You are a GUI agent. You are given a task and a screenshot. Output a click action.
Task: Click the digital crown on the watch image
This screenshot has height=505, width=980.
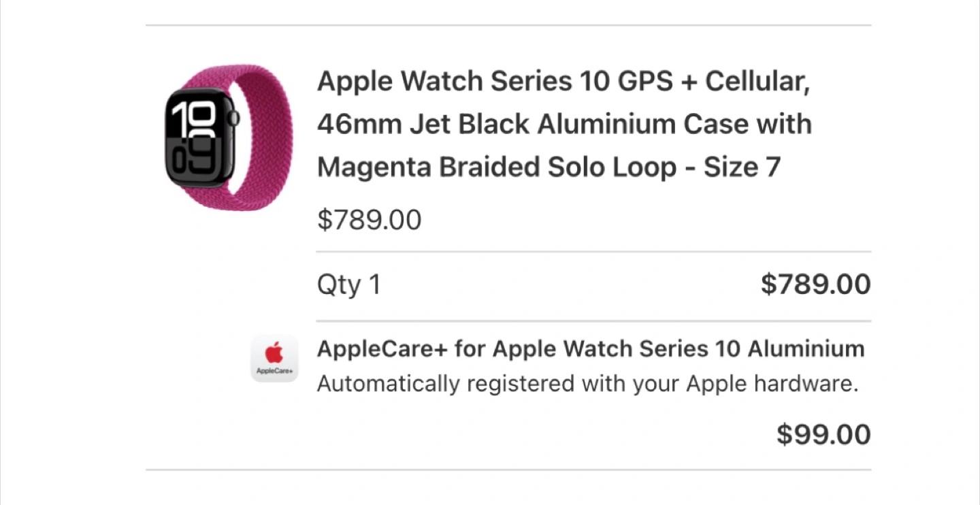tap(235, 118)
